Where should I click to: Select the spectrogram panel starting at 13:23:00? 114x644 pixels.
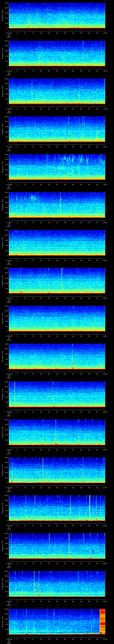(x=57, y=357)
